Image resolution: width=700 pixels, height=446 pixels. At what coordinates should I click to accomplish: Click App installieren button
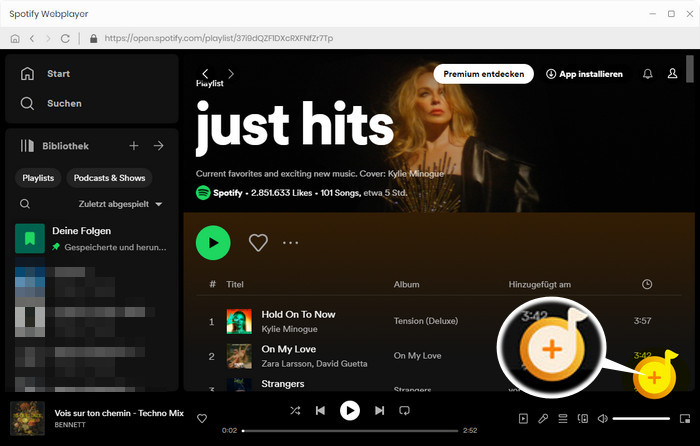[x=584, y=74]
